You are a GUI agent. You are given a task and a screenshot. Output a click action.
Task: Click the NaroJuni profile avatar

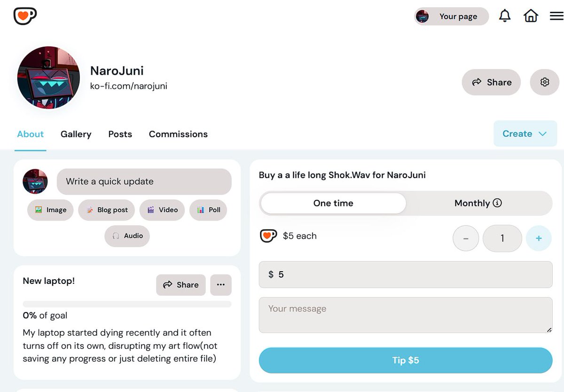[x=49, y=78]
